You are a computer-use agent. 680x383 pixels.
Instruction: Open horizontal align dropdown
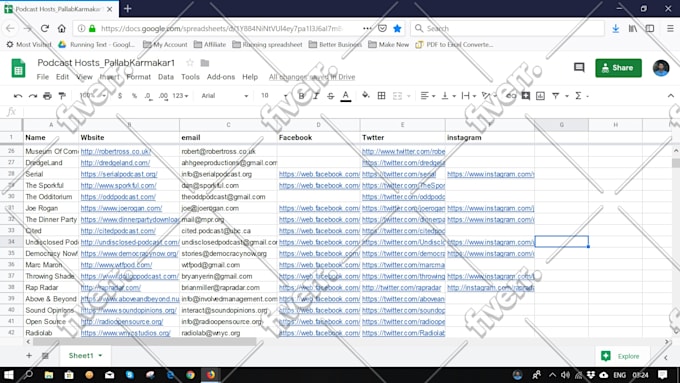coord(428,96)
